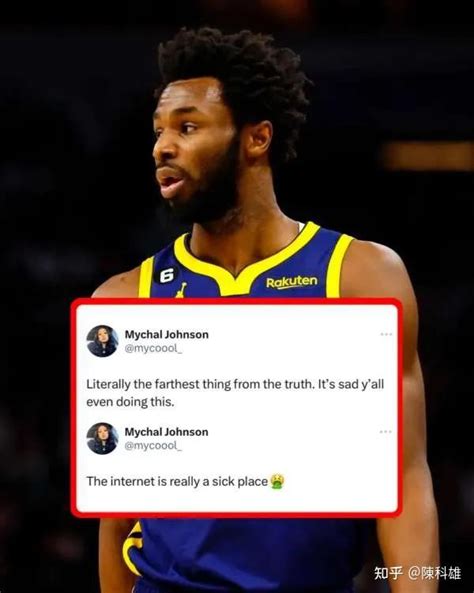Click the @陳科雄 watermark username
This screenshot has width=474, height=593.
point(434,573)
